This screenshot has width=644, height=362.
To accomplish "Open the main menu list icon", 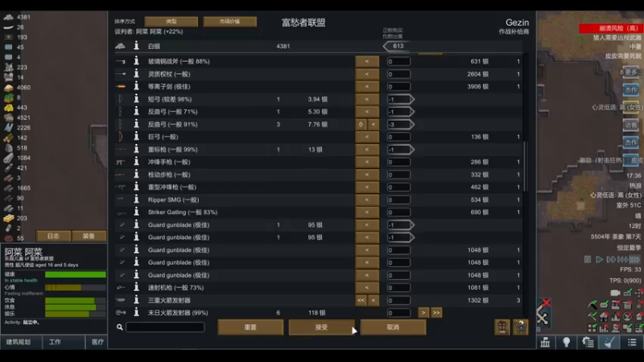I will tap(632, 343).
